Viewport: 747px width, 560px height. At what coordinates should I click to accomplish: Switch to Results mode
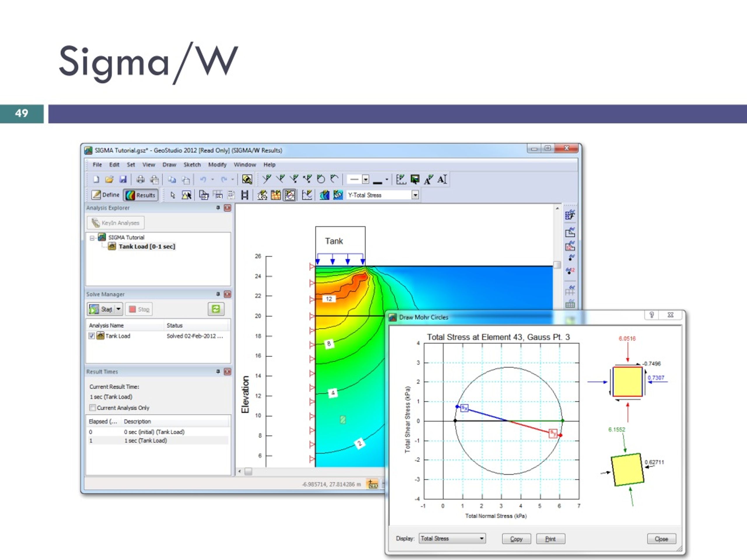tap(140, 195)
